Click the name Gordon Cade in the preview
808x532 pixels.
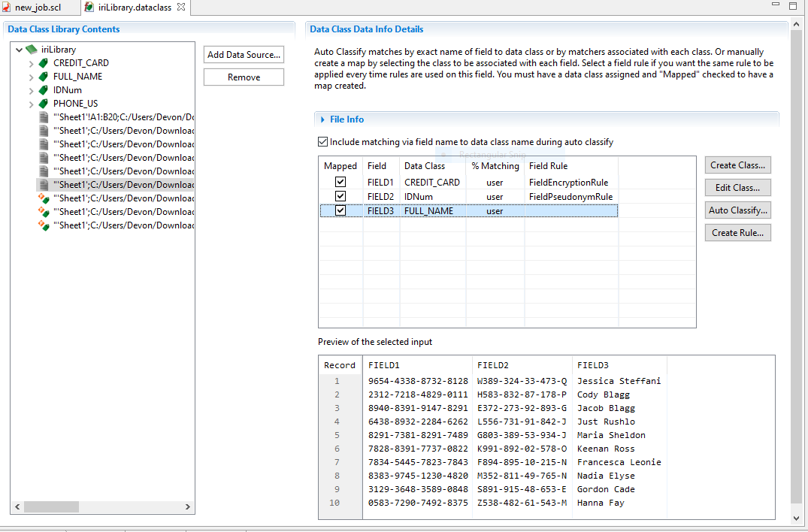[606, 489]
